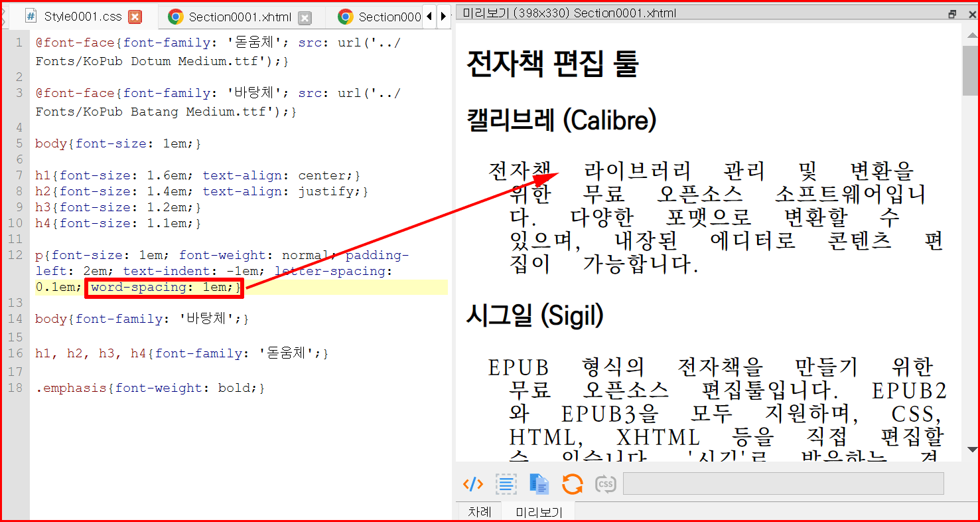Viewport: 980px width, 522px height.
Task: Close the Section0001.xhtml tab
Action: click(x=305, y=18)
